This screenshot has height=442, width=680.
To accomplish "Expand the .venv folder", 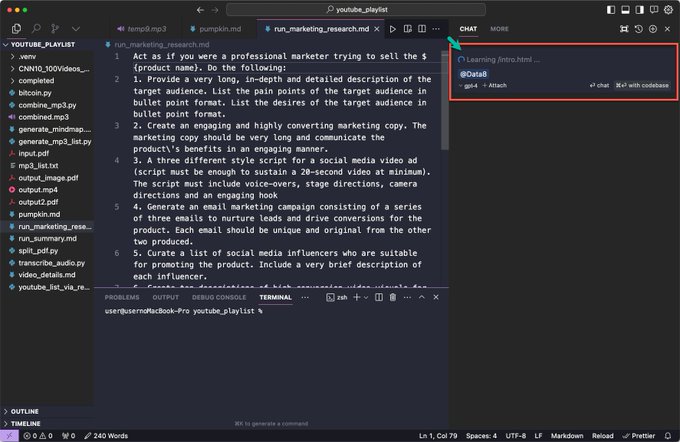I will point(27,57).
